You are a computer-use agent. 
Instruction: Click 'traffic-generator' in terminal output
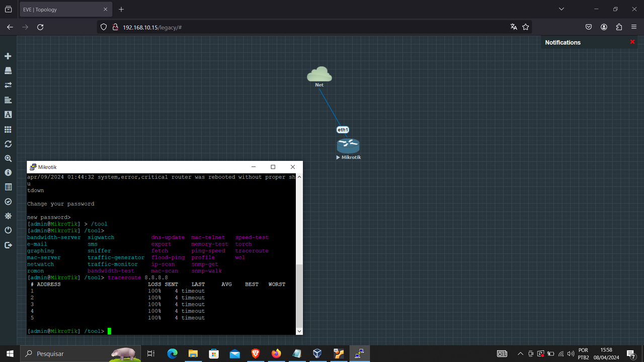116,257
